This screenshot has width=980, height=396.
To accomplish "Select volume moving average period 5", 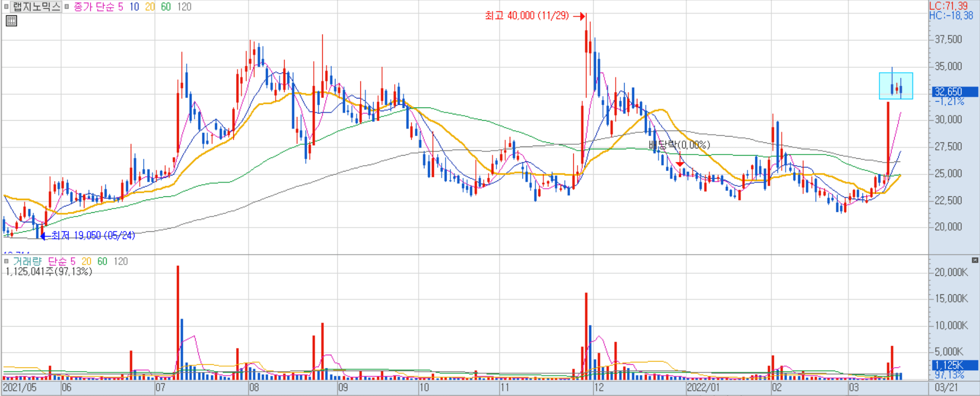I will [x=73, y=261].
